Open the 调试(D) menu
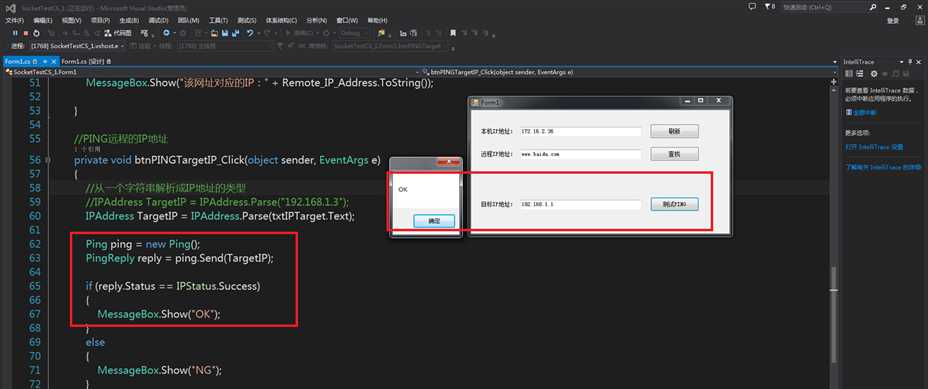This screenshot has width=928, height=389. [x=158, y=20]
